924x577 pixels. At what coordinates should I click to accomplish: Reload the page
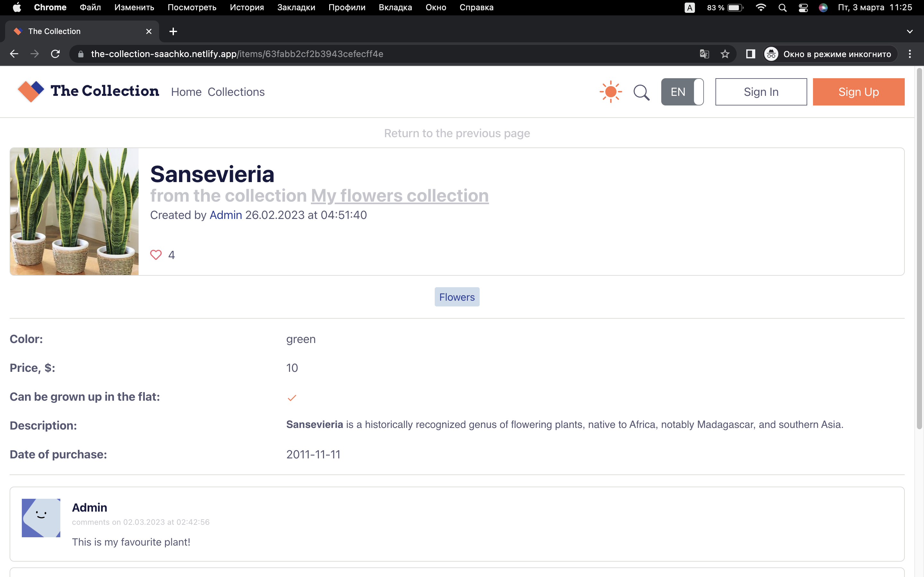tap(56, 54)
